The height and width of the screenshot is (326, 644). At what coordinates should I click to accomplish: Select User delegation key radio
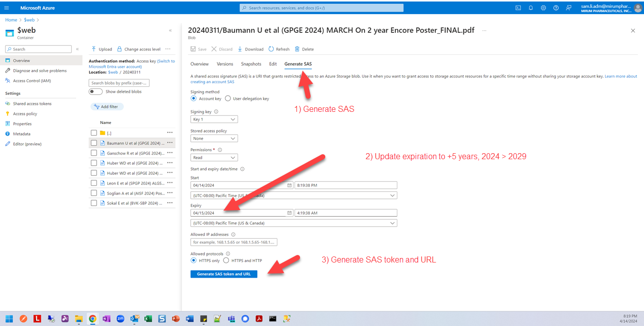click(x=228, y=99)
